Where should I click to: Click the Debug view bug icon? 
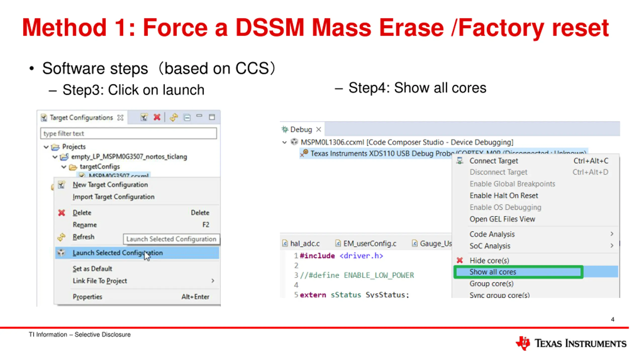(x=285, y=129)
